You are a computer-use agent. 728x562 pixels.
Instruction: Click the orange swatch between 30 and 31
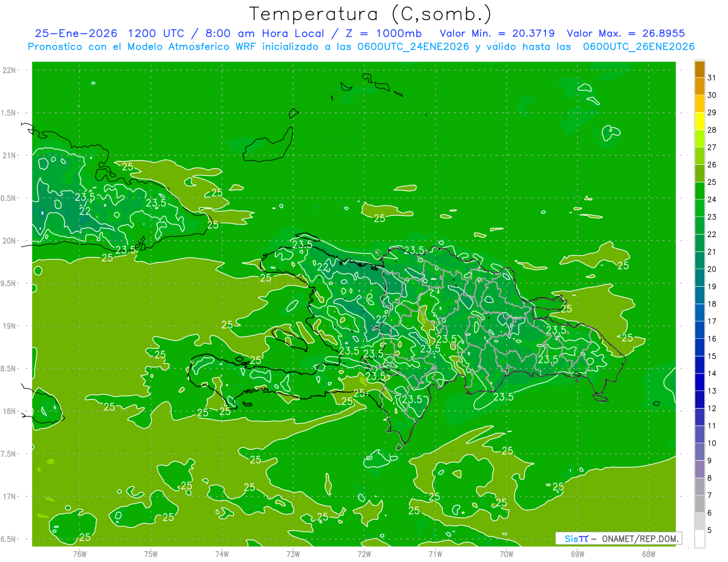(x=699, y=87)
